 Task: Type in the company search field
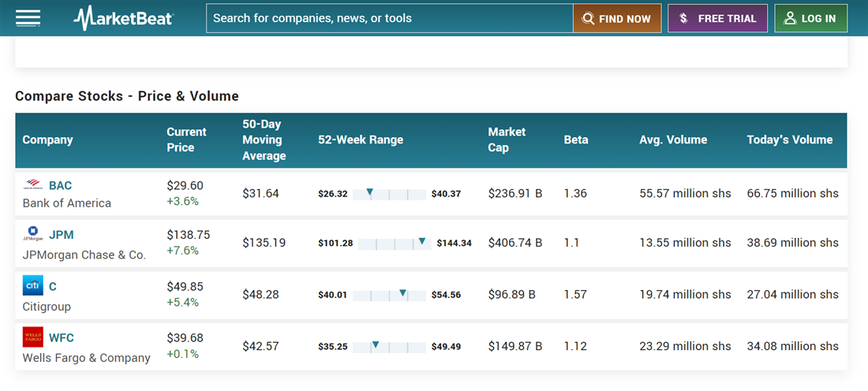[389, 18]
